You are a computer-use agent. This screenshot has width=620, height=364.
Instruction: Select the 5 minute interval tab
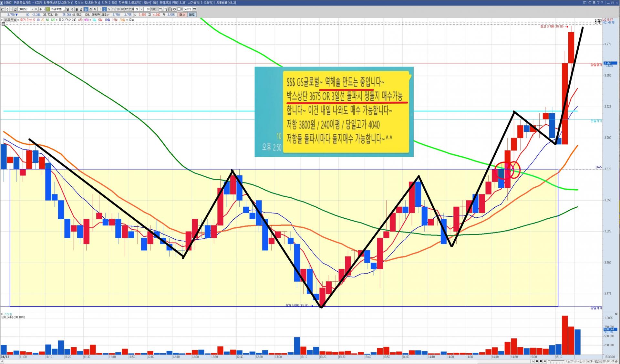click(x=109, y=9)
